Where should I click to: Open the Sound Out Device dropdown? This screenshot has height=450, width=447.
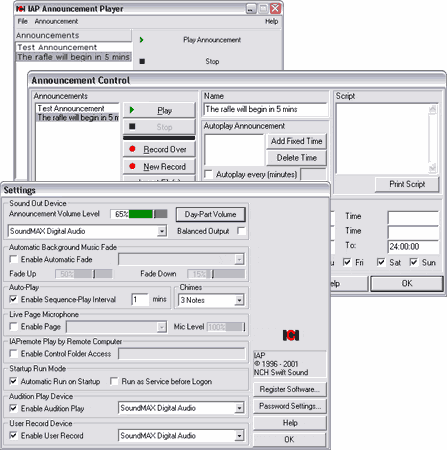(162, 231)
